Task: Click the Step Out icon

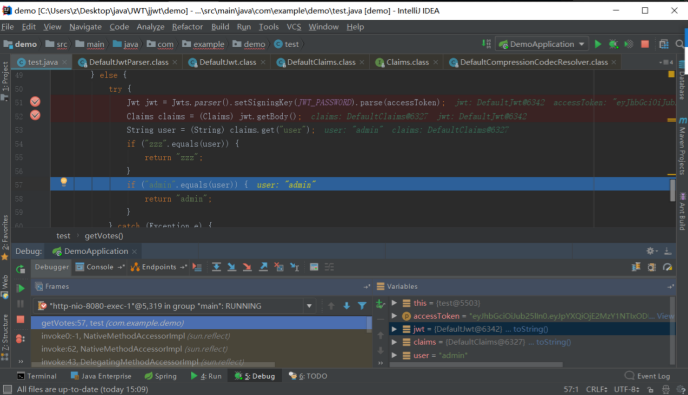Action: (263, 267)
